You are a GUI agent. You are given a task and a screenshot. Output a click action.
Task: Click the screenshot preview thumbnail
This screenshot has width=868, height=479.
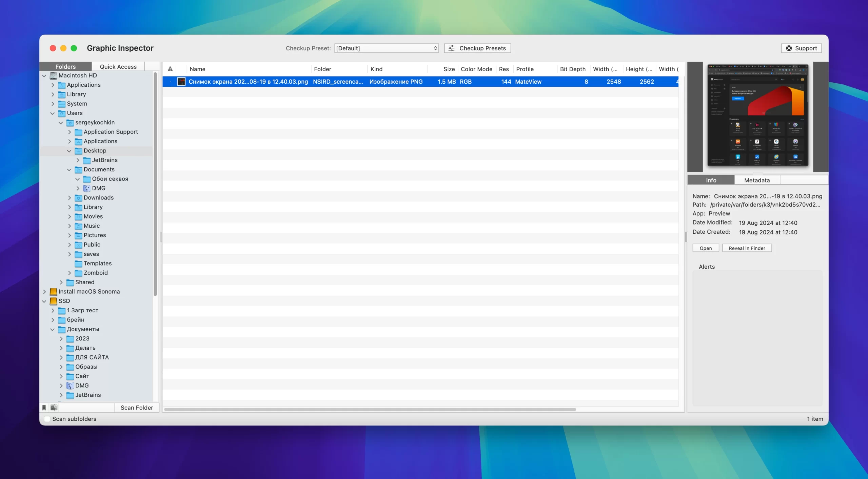pyautogui.click(x=758, y=115)
